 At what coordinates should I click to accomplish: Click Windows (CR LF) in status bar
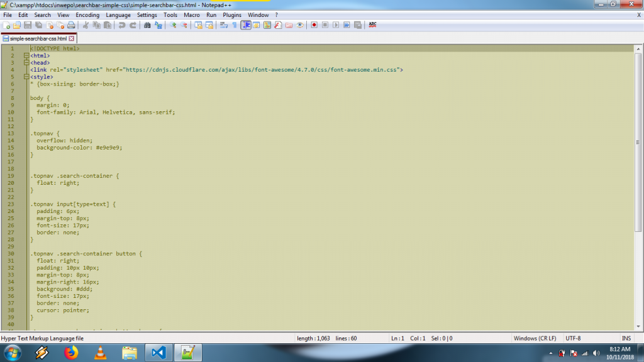point(535,338)
